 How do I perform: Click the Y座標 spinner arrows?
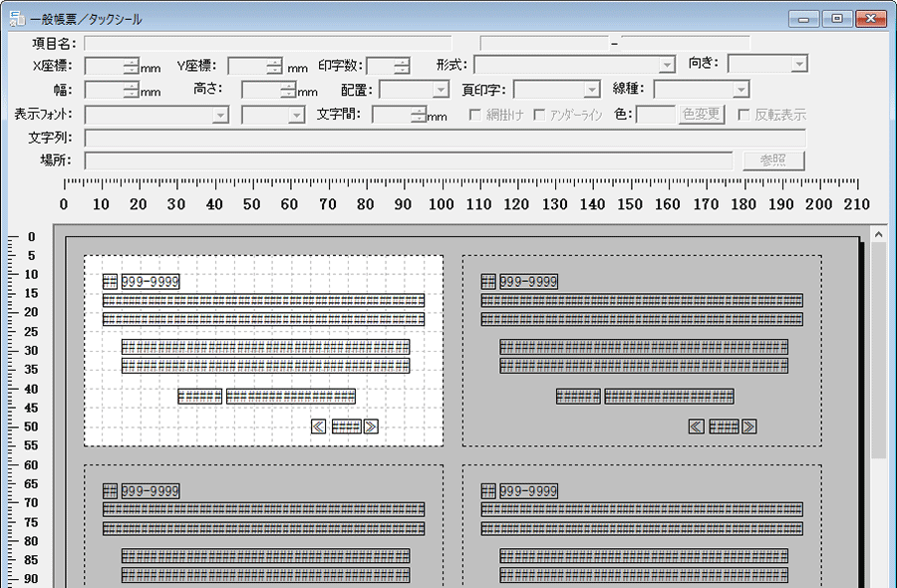tap(274, 67)
